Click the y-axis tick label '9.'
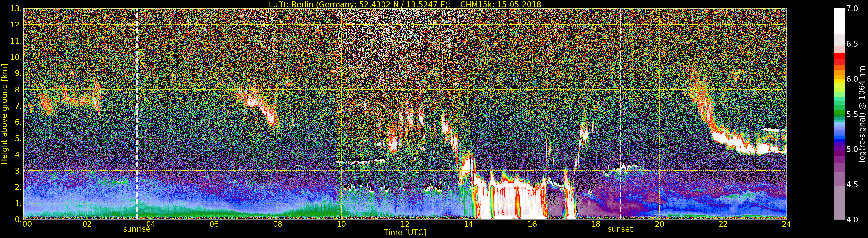This screenshot has width=868, height=238. pos(18,73)
